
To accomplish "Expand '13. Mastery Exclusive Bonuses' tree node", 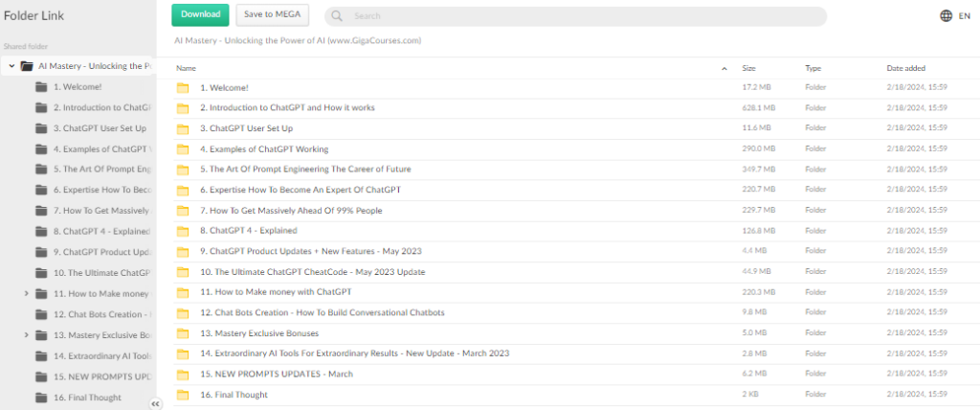I will (x=27, y=334).
